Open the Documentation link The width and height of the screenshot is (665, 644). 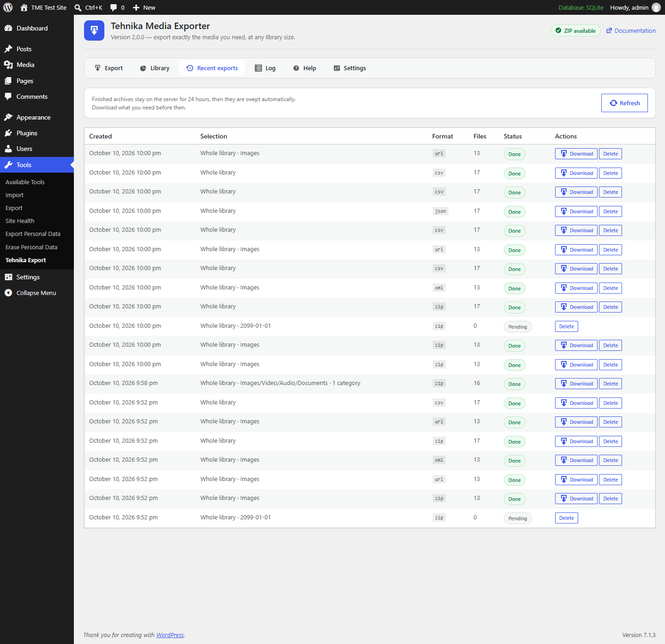[x=631, y=30]
